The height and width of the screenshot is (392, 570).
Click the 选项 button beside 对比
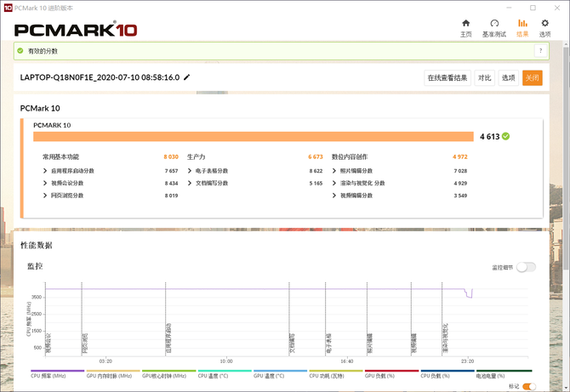508,77
